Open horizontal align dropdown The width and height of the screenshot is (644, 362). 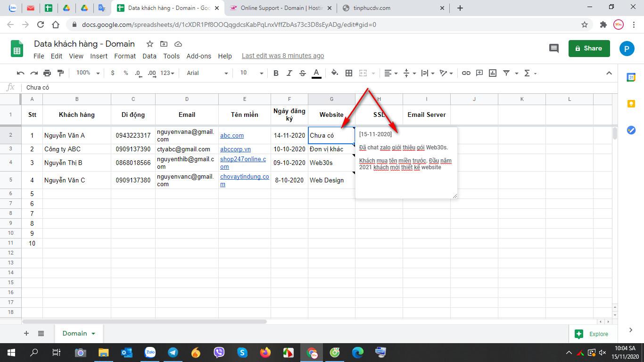point(391,73)
